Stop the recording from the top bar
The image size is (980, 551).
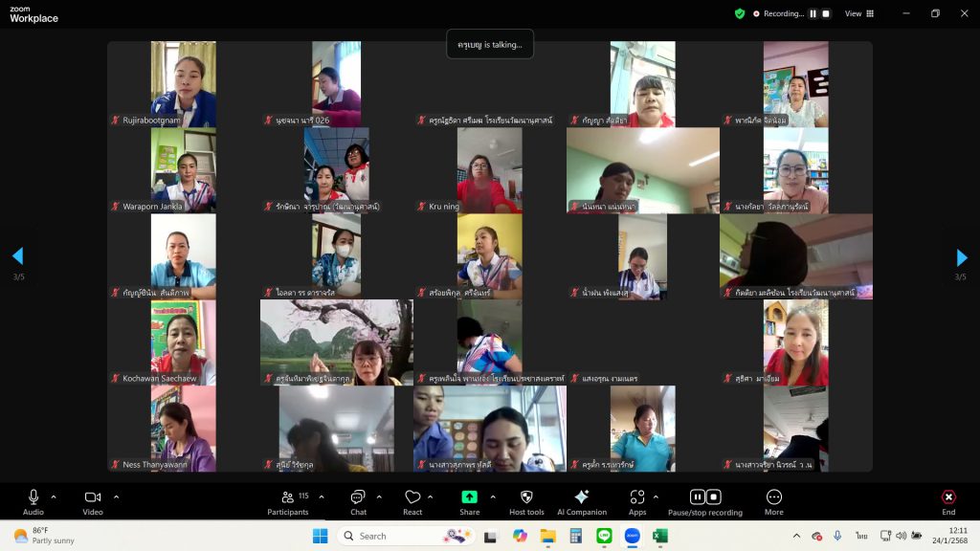click(826, 13)
